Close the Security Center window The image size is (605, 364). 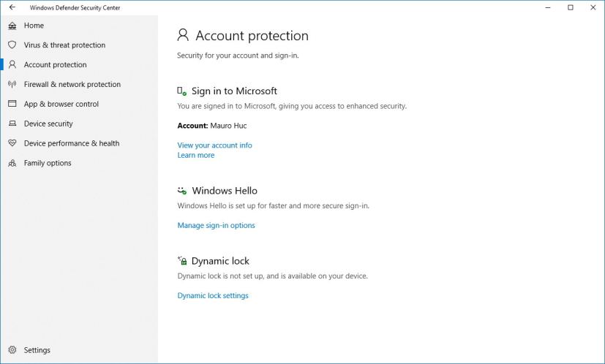tap(593, 7)
